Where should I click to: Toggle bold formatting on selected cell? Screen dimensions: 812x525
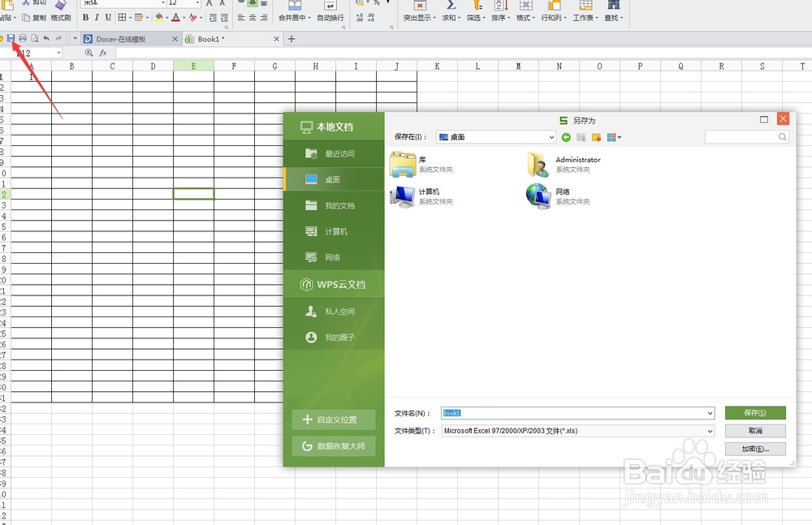[86, 18]
